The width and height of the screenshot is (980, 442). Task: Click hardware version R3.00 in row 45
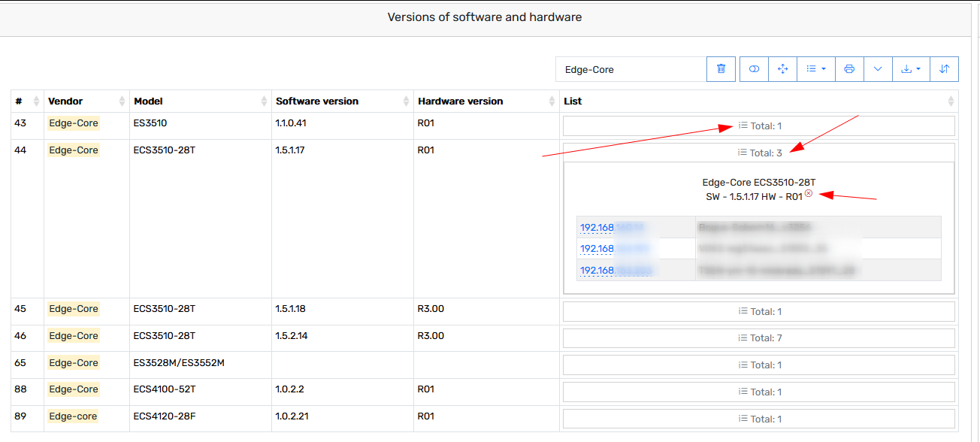pos(431,309)
